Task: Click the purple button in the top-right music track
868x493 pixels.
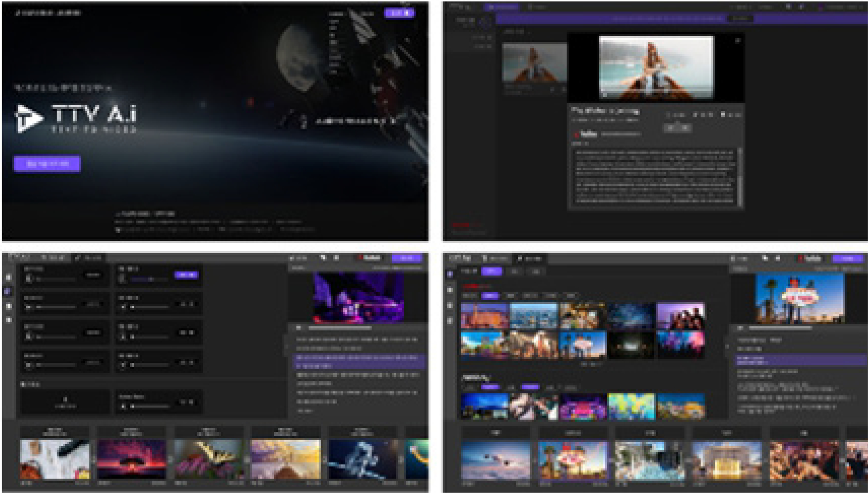Action: pyautogui.click(x=186, y=275)
